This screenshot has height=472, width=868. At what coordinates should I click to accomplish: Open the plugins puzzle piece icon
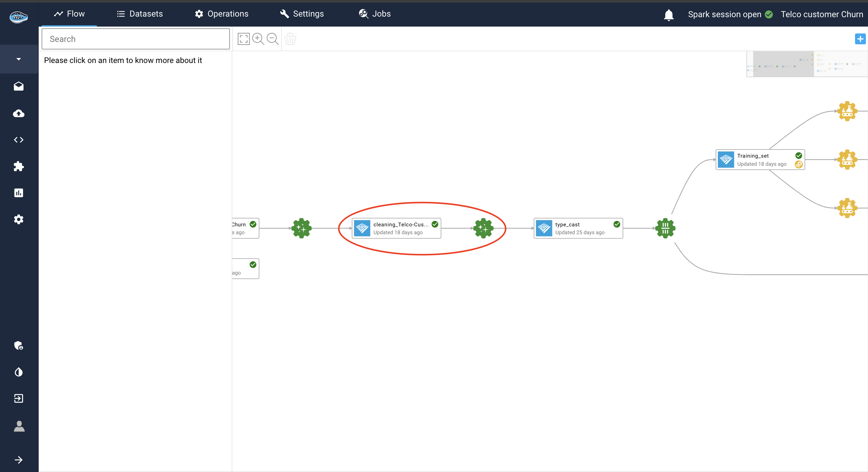(18, 166)
